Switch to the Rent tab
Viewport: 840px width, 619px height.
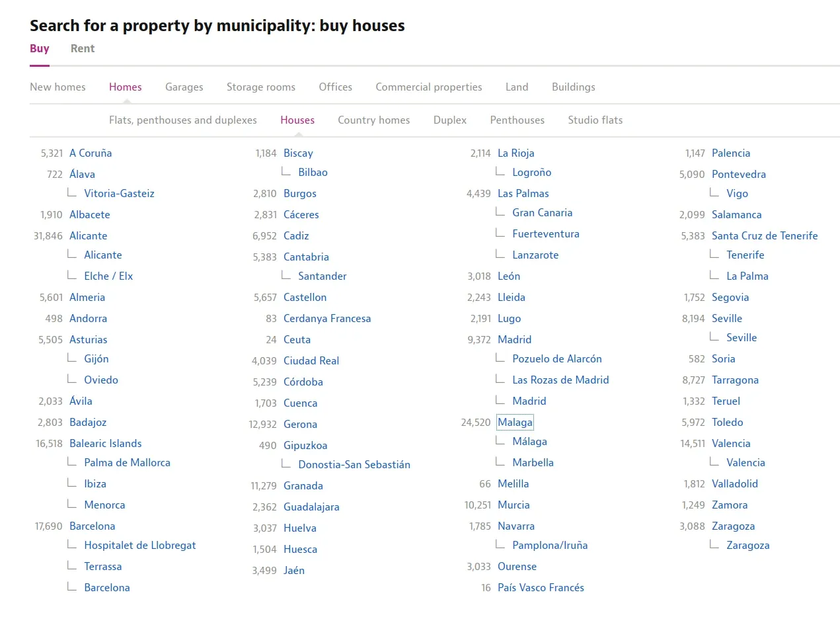click(x=82, y=48)
